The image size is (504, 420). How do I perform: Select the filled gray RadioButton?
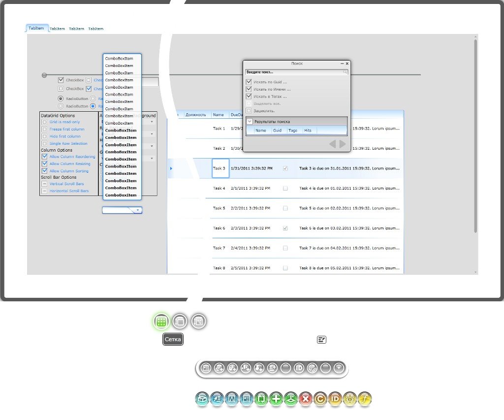click(x=61, y=98)
